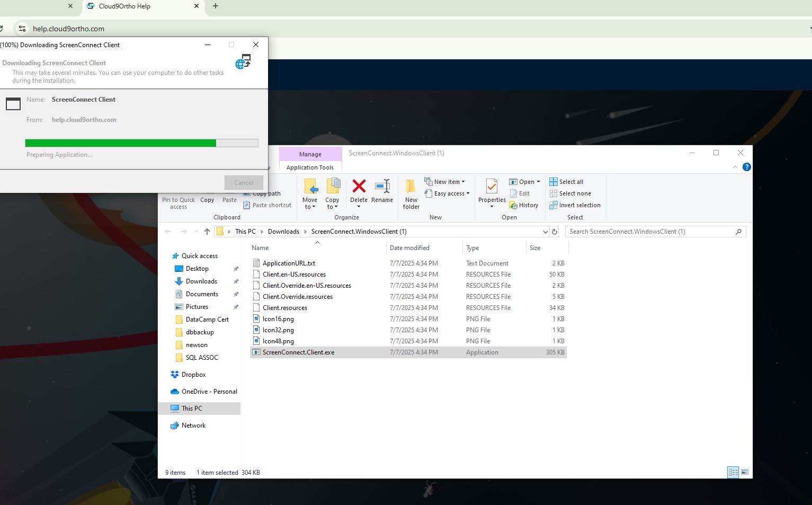Image resolution: width=812 pixels, height=505 pixels.
Task: Click Paste shortcut in Clipboard group
Action: coord(267,205)
